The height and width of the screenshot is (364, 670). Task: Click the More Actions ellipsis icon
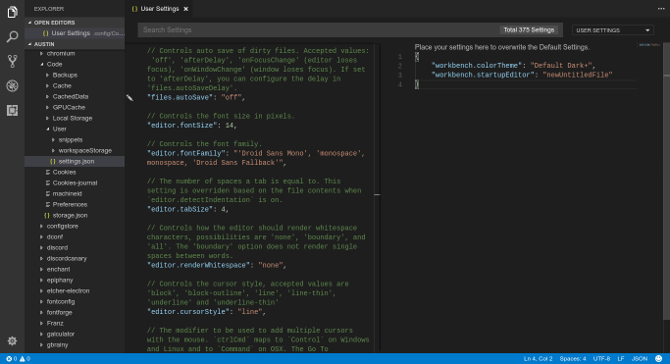tap(661, 9)
